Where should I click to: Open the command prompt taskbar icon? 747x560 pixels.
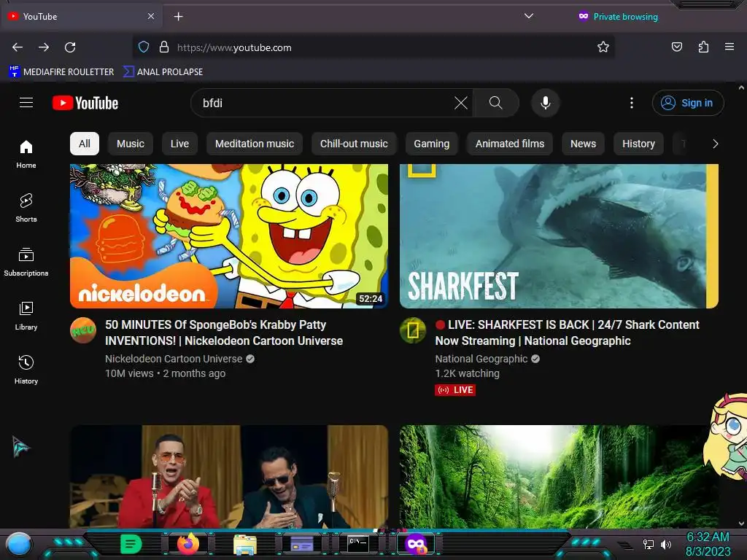pos(357,544)
